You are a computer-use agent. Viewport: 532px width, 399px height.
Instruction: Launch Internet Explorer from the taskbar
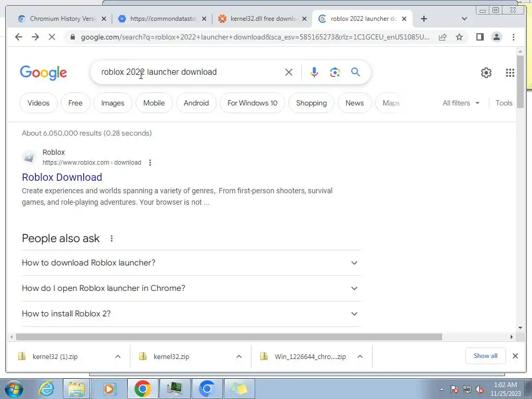[x=46, y=389]
